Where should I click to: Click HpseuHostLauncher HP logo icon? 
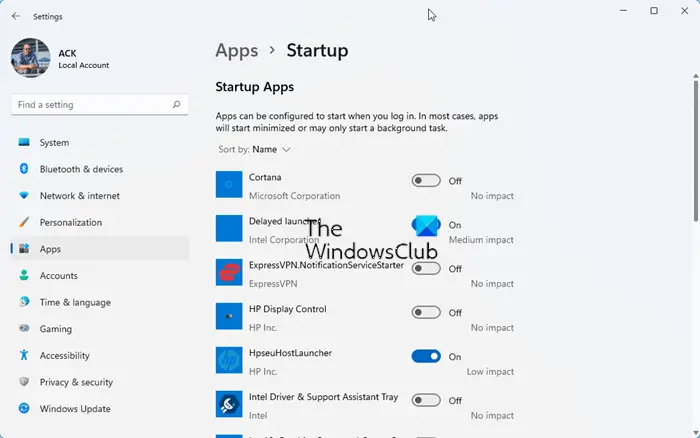[x=229, y=360]
